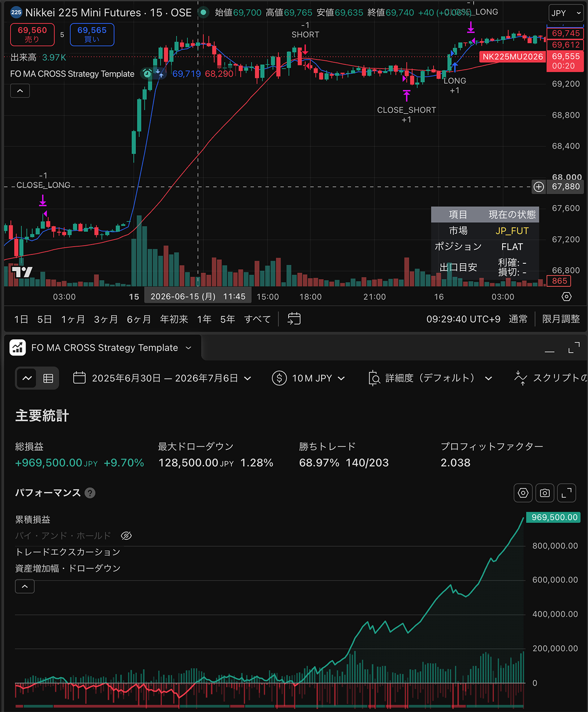Select the 1ヶ月 time range
The image size is (588, 712).
point(73,319)
